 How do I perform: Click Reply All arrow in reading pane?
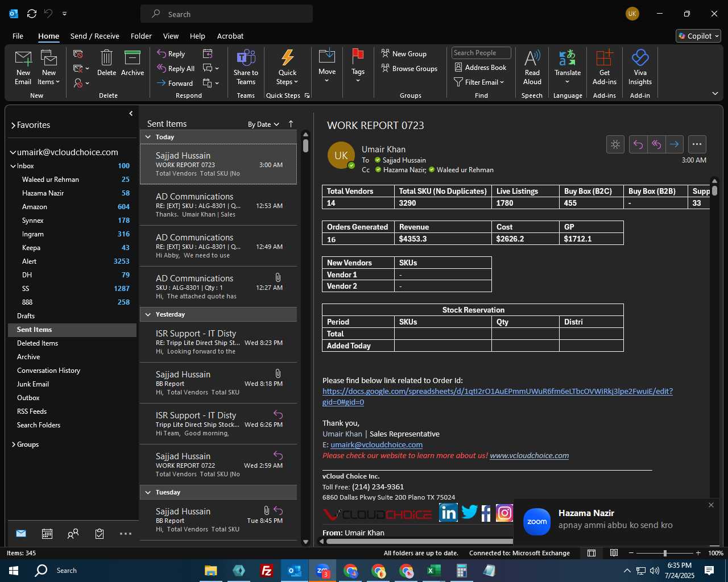pos(656,144)
